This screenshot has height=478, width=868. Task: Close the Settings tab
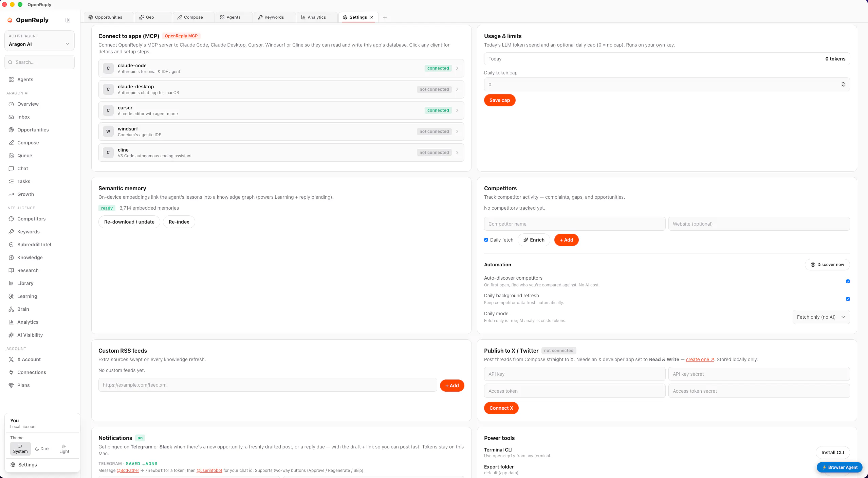[372, 17]
